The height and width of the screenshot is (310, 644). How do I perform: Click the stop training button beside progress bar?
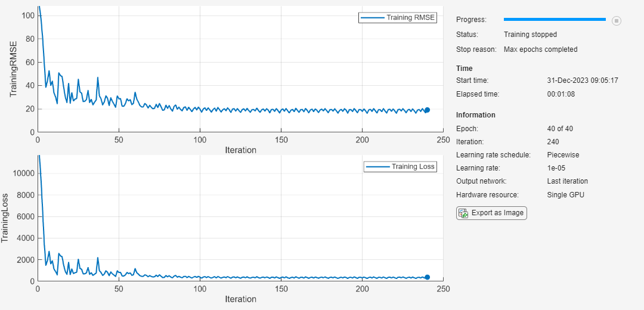coord(617,21)
